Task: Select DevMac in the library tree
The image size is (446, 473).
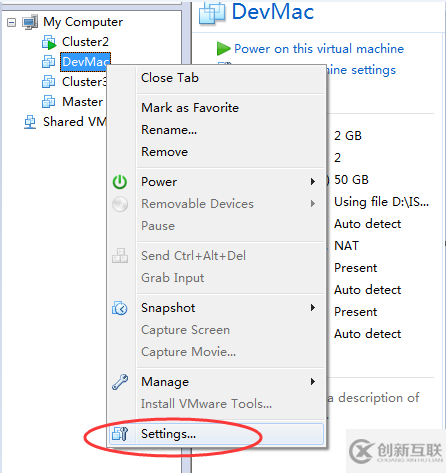Action: point(85,62)
